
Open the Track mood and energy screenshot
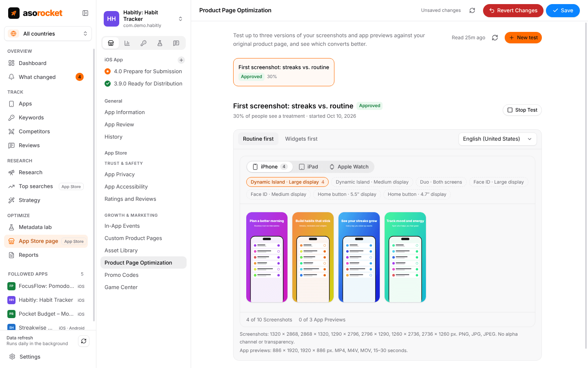(x=405, y=257)
